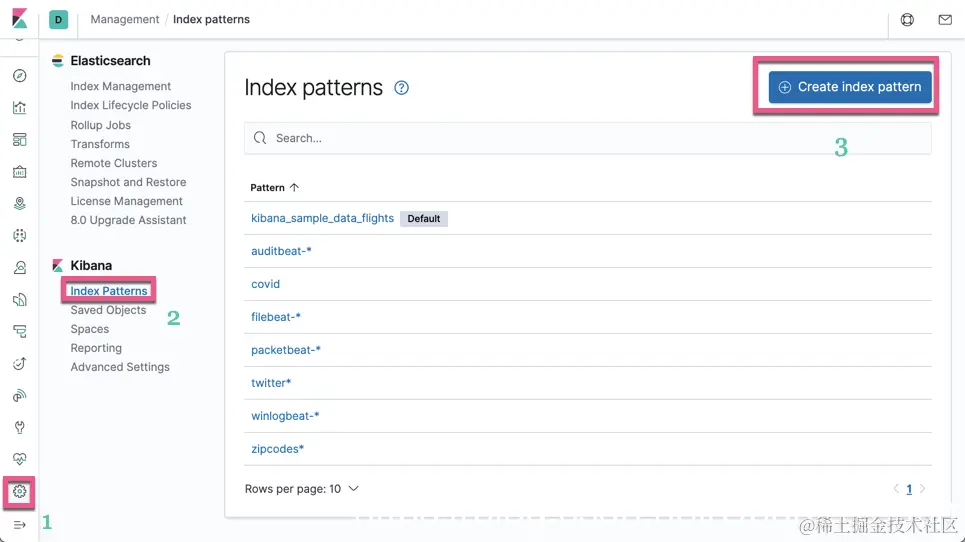965x542 pixels.
Task: Open Logs icon in sidebar
Action: (x=20, y=300)
